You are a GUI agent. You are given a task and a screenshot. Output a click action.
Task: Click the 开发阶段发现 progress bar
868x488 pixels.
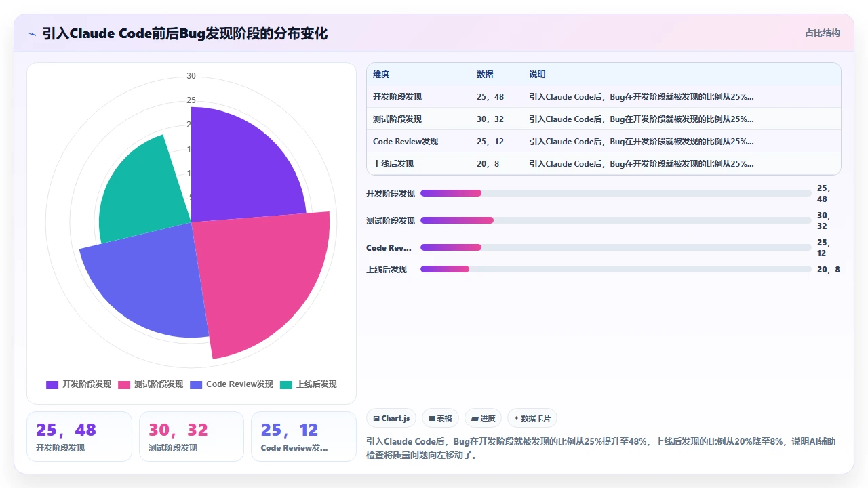click(x=616, y=193)
